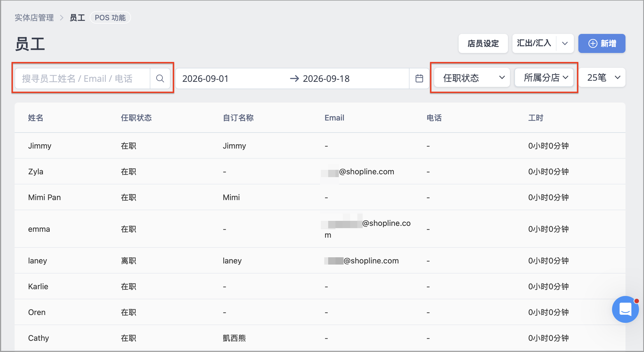
Task: Select the laney employee name cell
Action: (x=37, y=261)
